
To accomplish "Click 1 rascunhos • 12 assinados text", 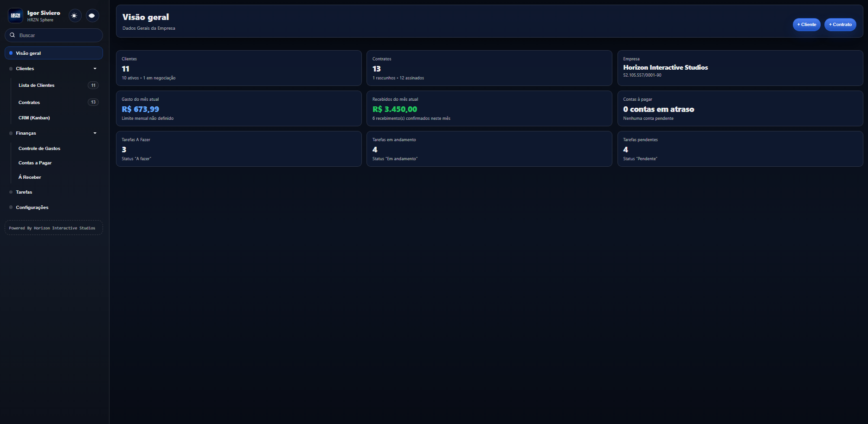I will 398,78.
